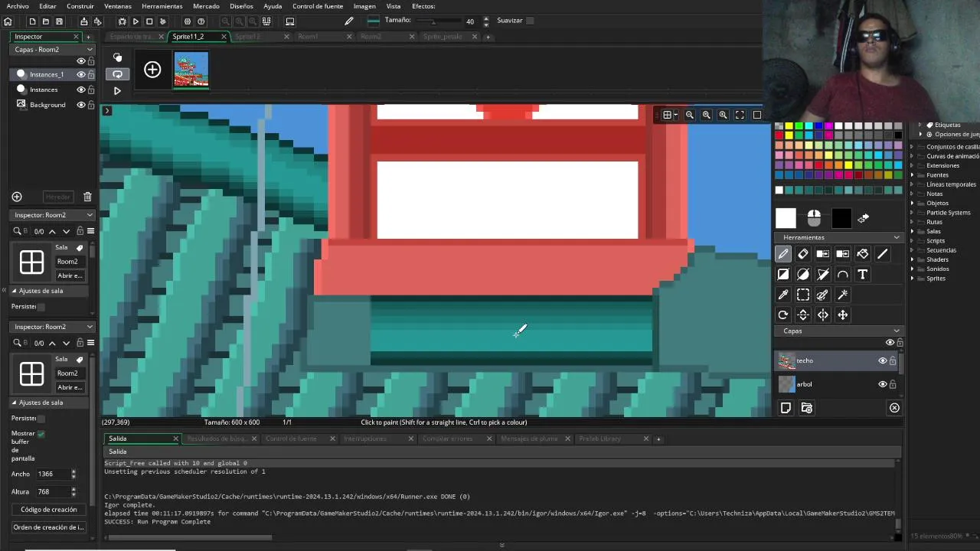This screenshot has width=980, height=551.
Task: Lock the techo layer
Action: click(x=892, y=361)
